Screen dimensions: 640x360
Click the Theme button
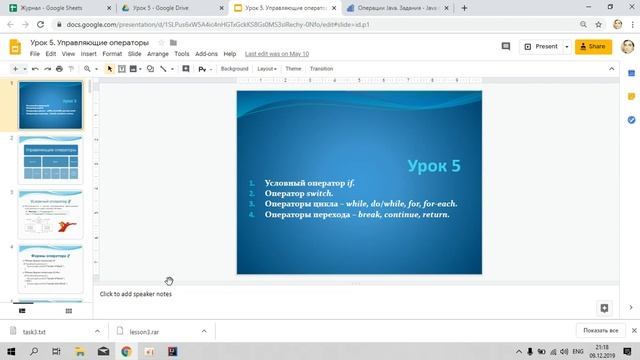pos(293,69)
